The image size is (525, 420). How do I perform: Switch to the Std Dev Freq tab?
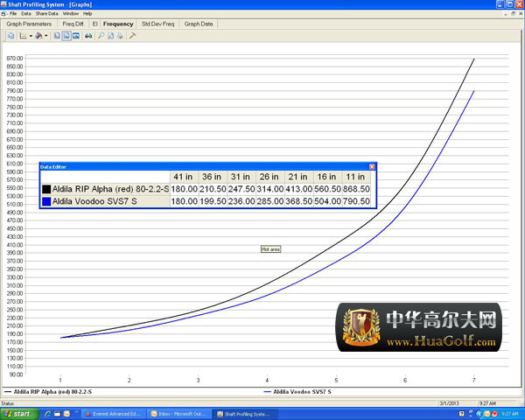click(x=157, y=24)
